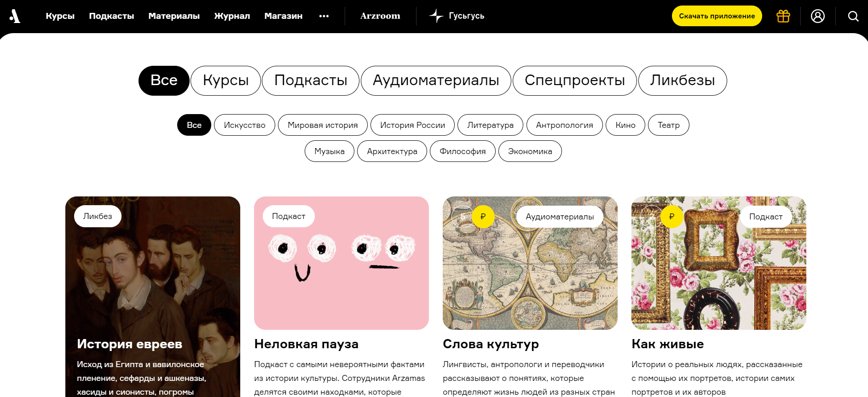Open the Гусьгусь link text
Image resolution: width=868 pixels, height=397 pixels.
coord(467,16)
